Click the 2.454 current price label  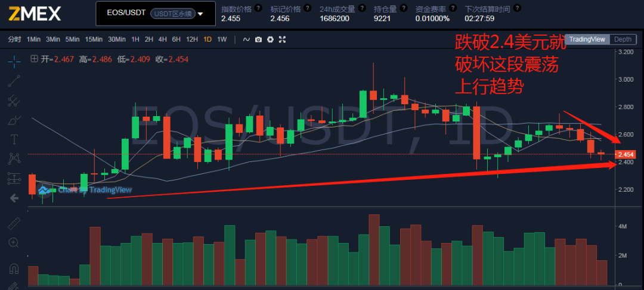pos(626,154)
